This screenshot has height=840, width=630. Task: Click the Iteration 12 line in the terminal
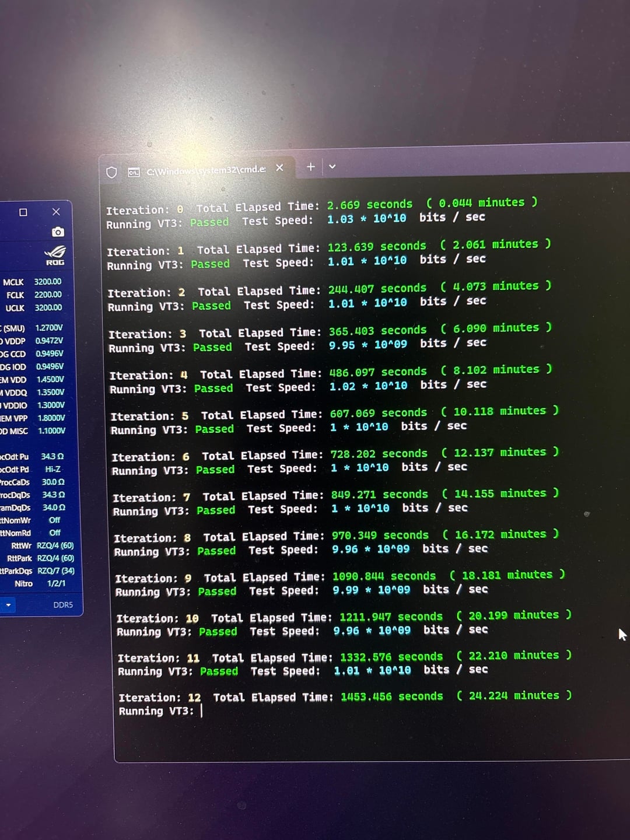(345, 696)
